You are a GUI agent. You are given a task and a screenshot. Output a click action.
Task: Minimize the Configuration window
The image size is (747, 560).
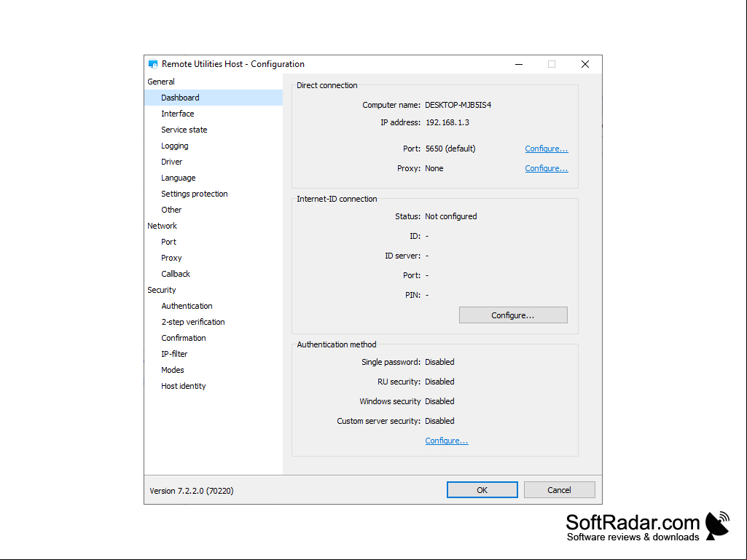click(x=519, y=64)
